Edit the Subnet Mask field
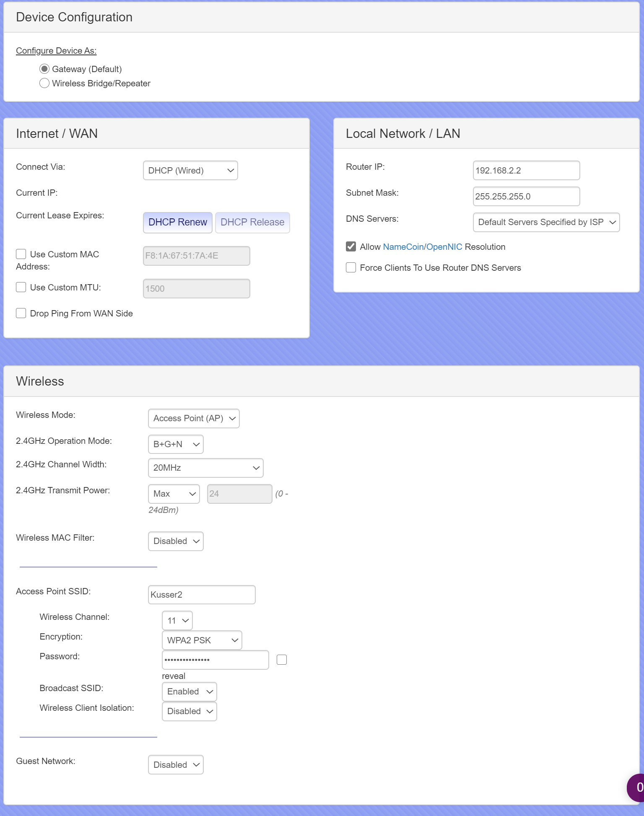 (x=527, y=197)
